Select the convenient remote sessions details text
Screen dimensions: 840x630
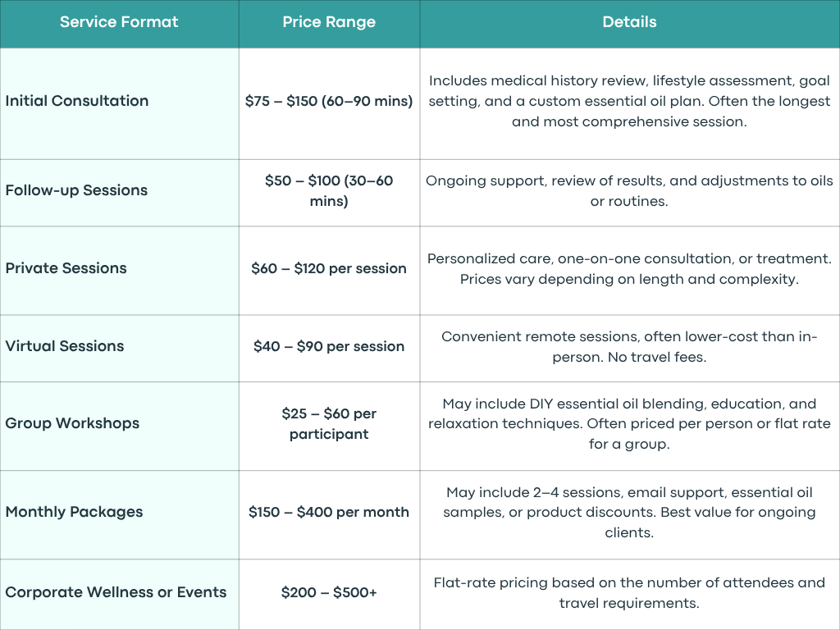[x=629, y=347]
